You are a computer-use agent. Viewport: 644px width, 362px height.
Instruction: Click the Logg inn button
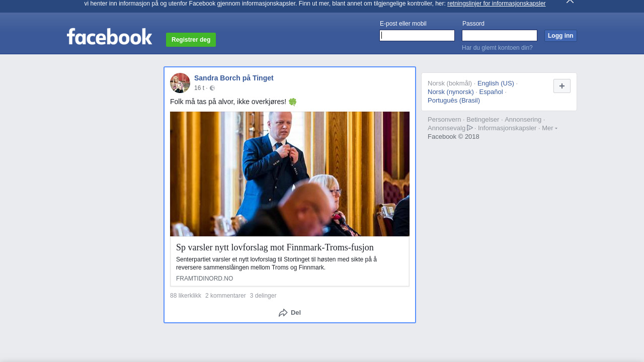point(560,36)
